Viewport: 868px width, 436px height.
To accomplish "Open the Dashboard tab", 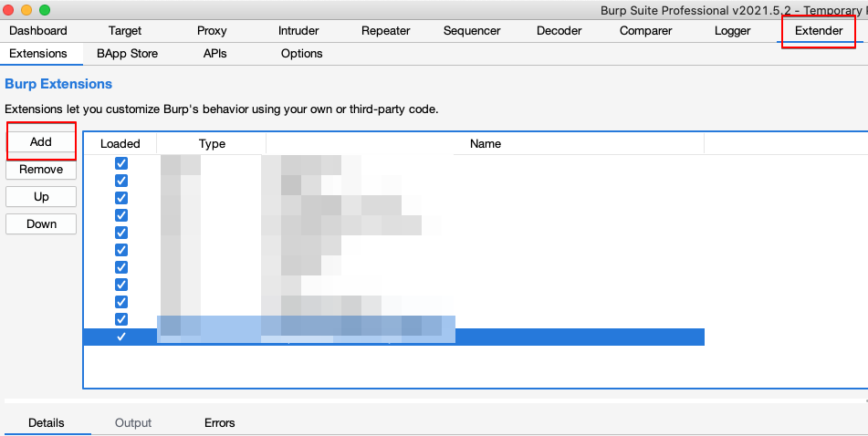I will point(38,30).
